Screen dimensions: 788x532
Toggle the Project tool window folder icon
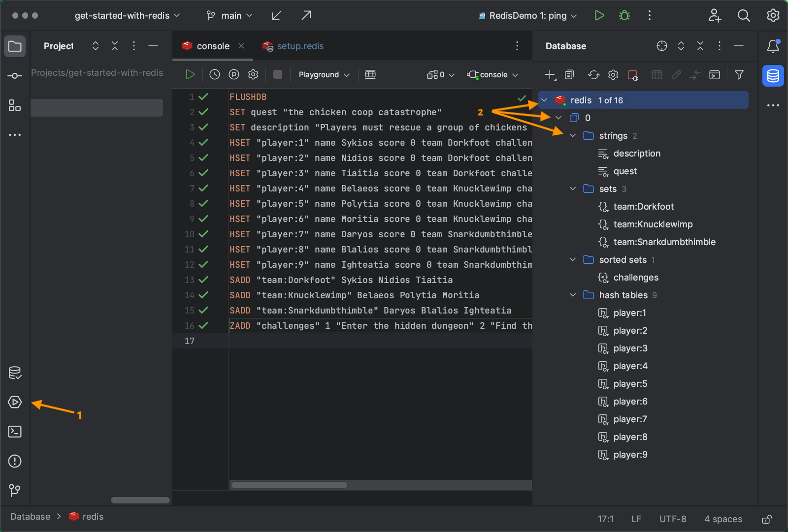point(15,46)
